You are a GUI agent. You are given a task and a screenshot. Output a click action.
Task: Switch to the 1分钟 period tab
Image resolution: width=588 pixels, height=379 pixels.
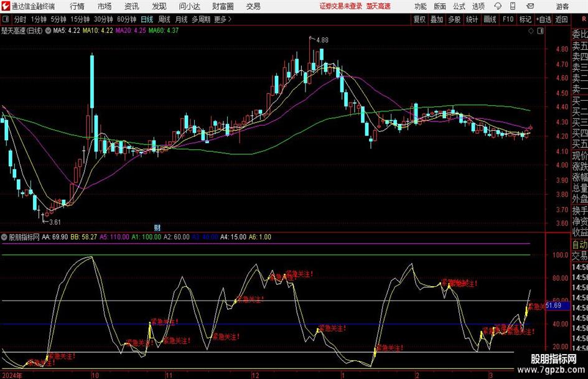point(39,19)
